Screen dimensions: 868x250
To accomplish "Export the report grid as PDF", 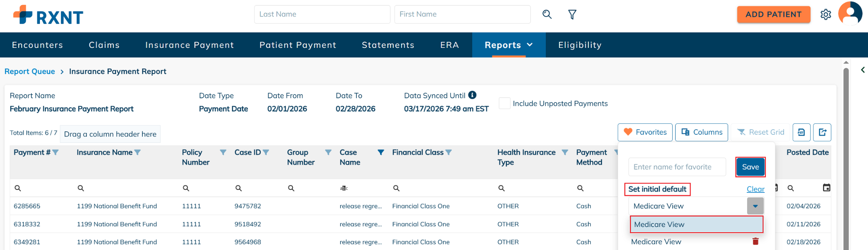I will [801, 132].
